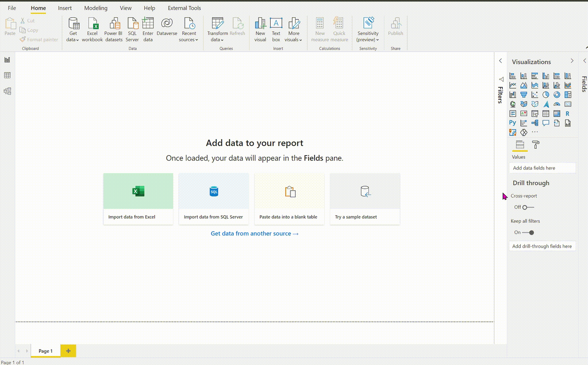Switch to the Insert ribbon tab
Screen dimensions: 588x365
click(65, 8)
